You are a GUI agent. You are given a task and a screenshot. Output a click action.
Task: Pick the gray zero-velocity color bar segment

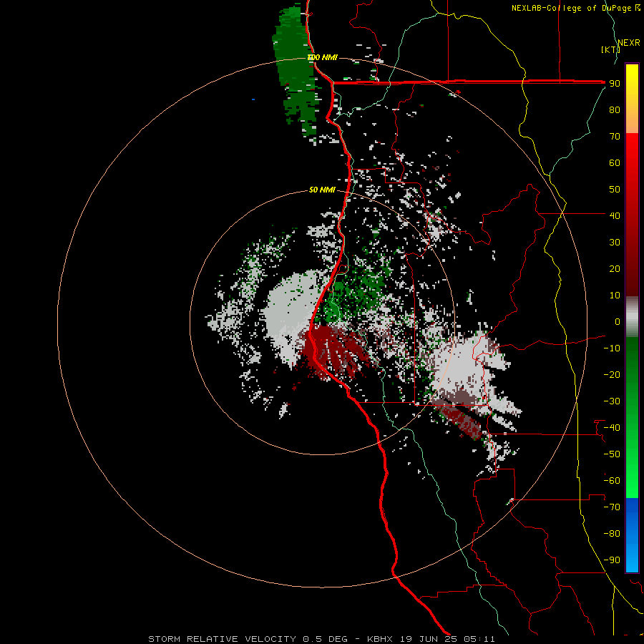(632, 317)
